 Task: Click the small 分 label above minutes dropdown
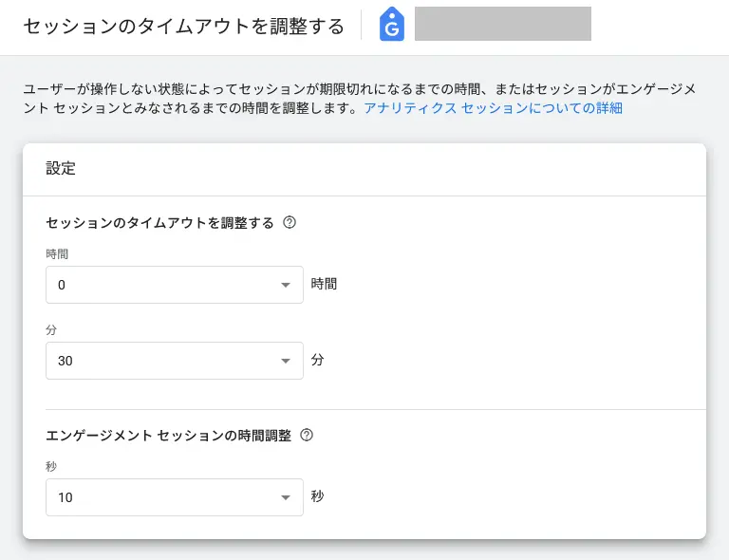tap(51, 330)
